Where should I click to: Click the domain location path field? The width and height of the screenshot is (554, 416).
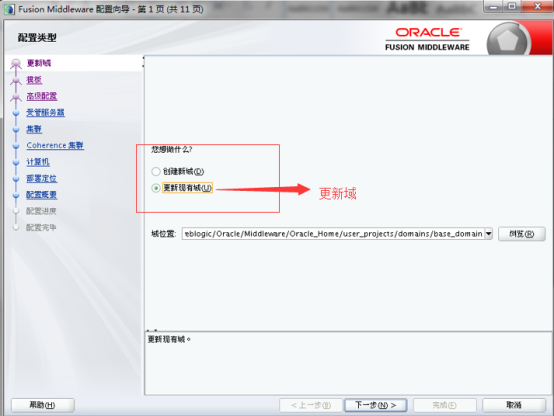333,234
